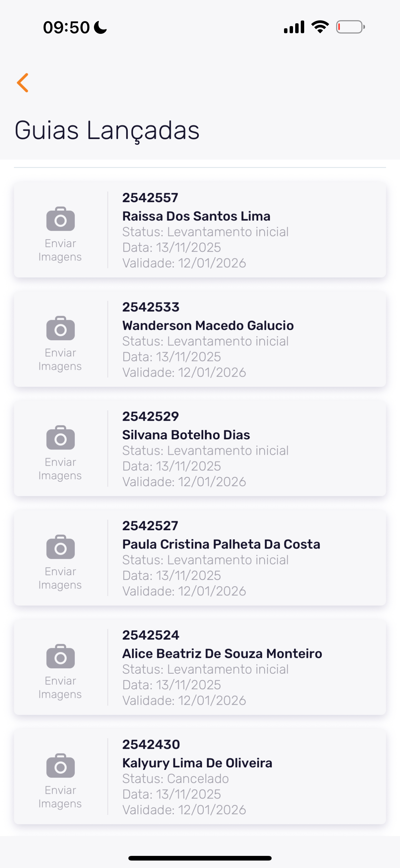Open guide number 2542529
This screenshot has height=868, width=400.
pos(150,417)
